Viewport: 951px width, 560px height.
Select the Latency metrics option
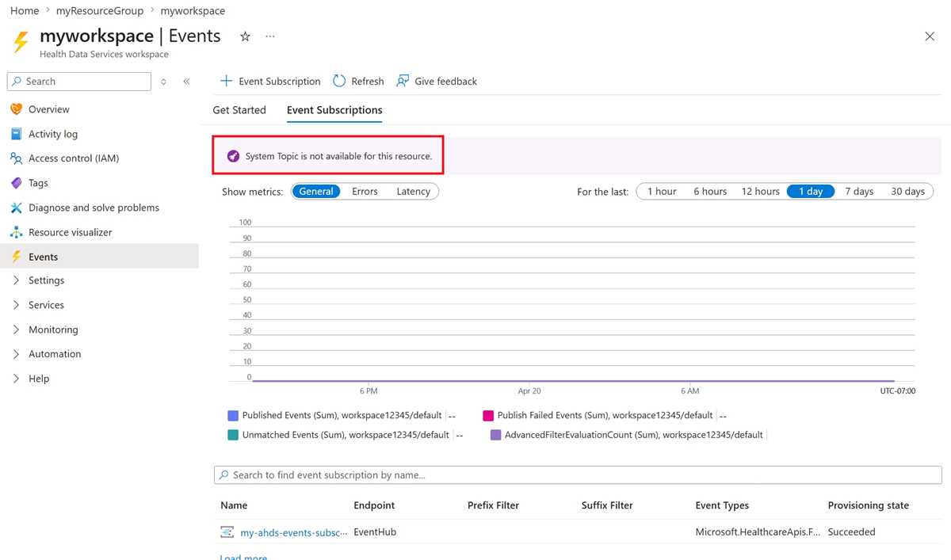click(414, 192)
